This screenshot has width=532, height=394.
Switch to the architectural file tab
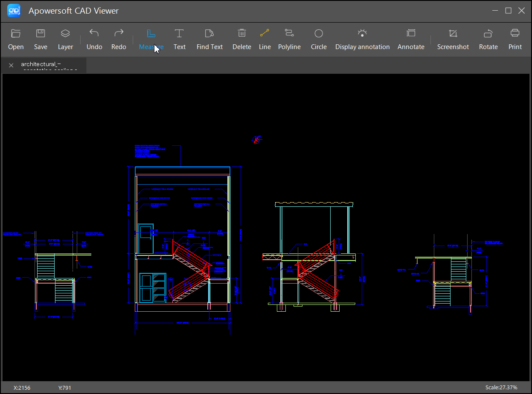(x=49, y=65)
